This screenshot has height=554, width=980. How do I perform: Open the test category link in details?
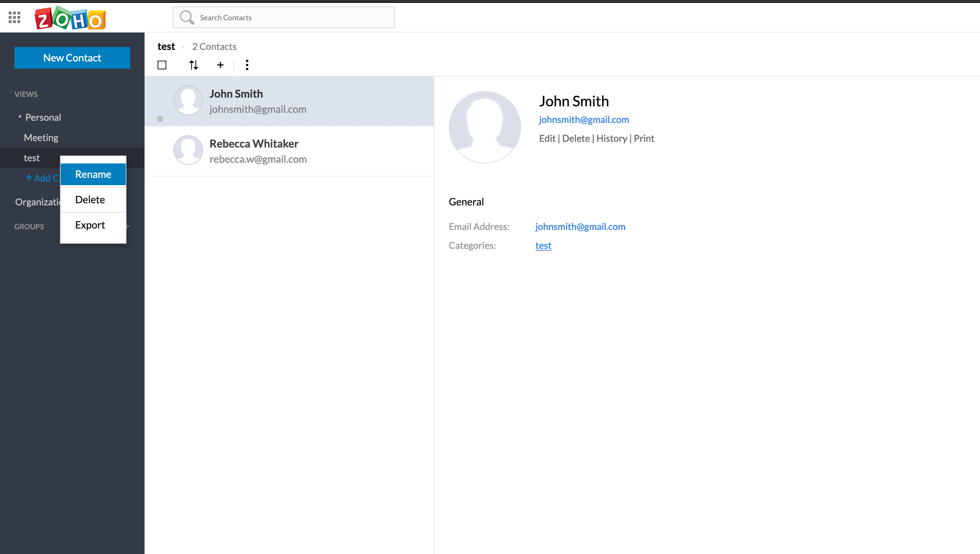coord(543,246)
